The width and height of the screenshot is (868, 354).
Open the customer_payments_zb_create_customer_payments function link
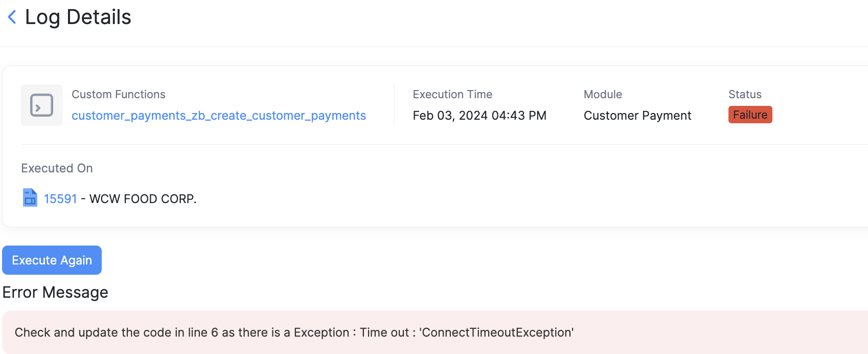pos(218,116)
